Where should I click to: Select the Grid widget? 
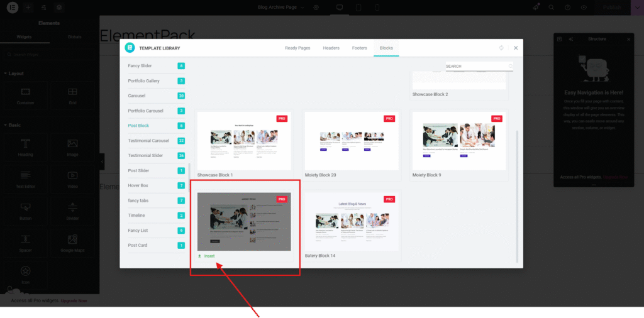click(x=73, y=96)
